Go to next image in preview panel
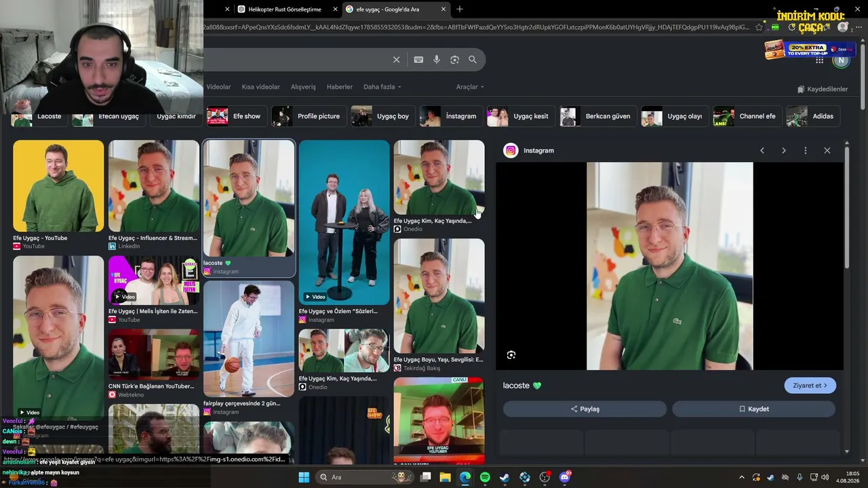The image size is (868, 488). point(784,150)
